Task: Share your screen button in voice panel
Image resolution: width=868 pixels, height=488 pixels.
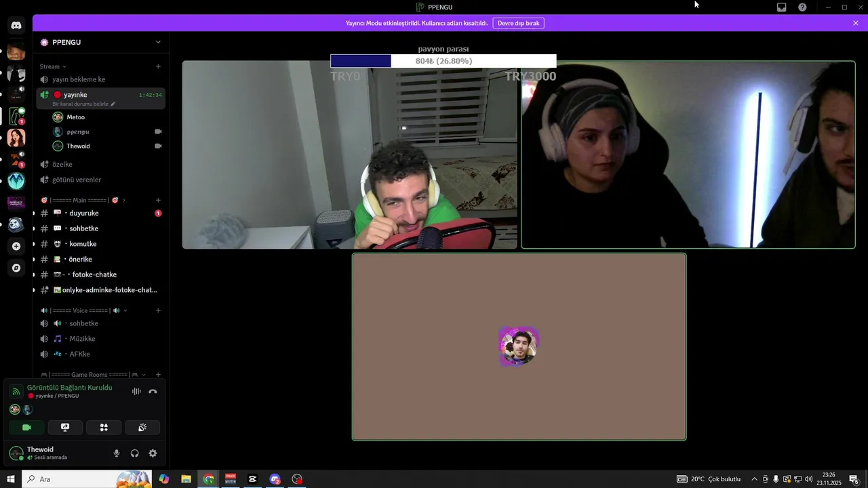Action: click(x=65, y=427)
